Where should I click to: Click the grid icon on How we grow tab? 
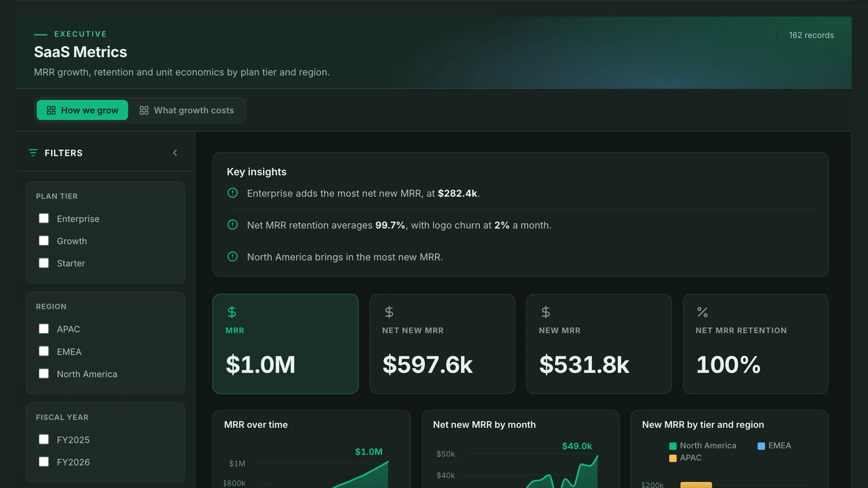coord(51,110)
